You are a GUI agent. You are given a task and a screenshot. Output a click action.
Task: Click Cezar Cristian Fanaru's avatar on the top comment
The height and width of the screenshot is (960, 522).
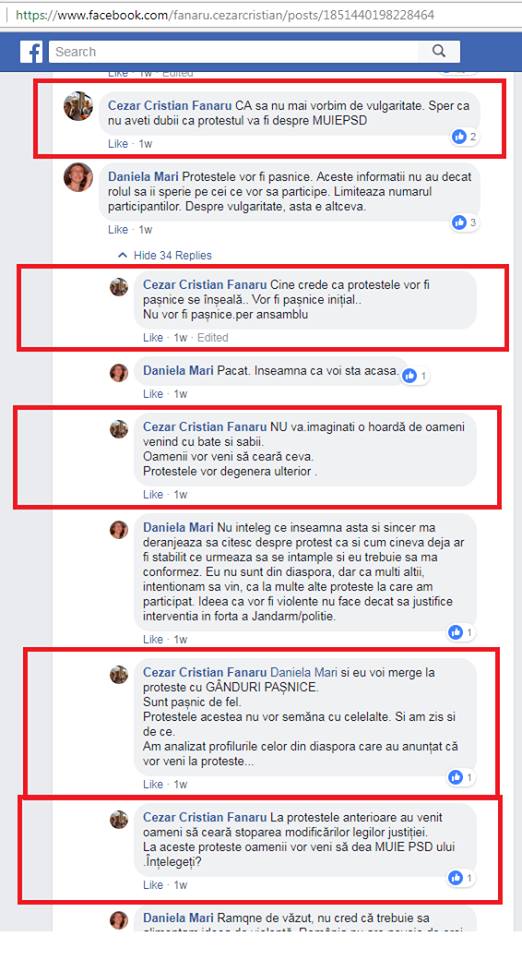pos(78,106)
